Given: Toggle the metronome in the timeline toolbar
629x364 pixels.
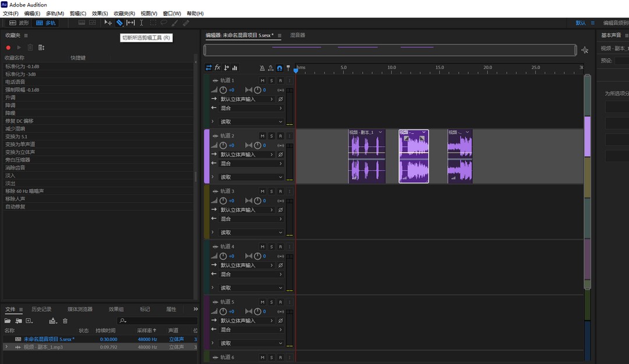Looking at the screenshot, I should pyautogui.click(x=262, y=68).
